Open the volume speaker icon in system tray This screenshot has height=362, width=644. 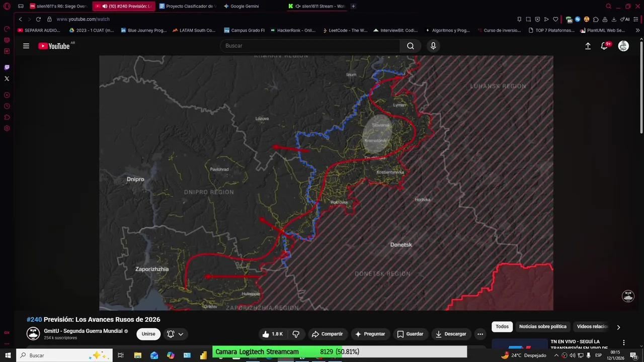coord(573,355)
